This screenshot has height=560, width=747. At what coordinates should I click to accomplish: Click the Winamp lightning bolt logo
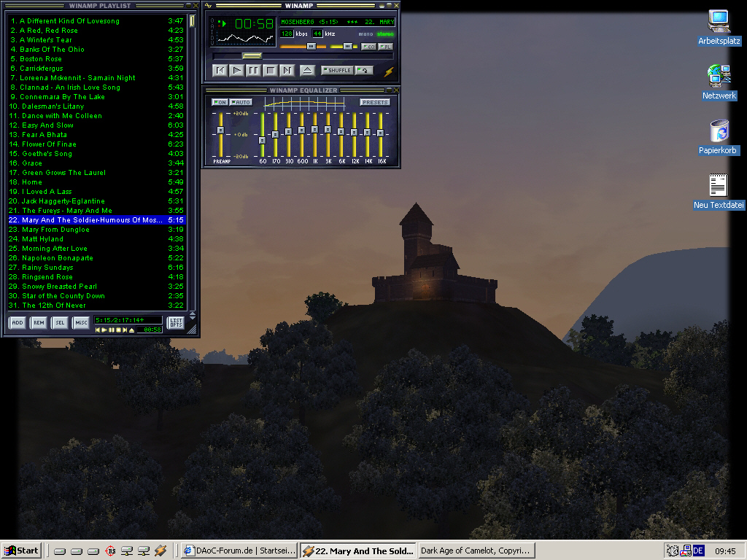389,71
